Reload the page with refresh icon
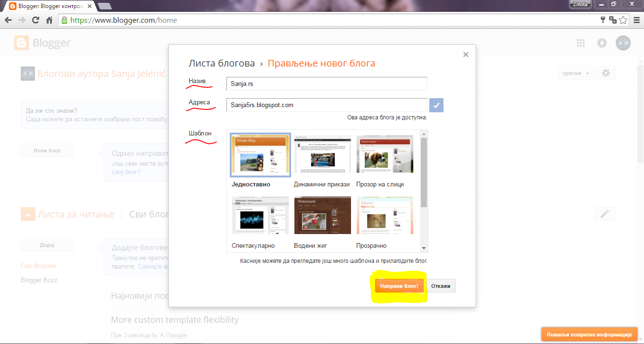The width and height of the screenshot is (644, 344). 35,20
